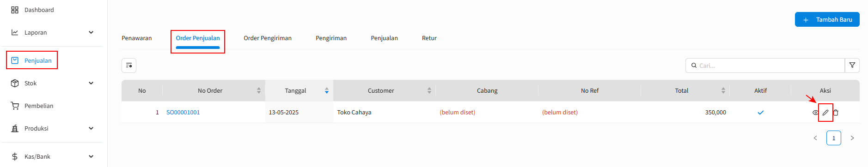Open Dashboard from the sidebar grid icon

coord(15,10)
